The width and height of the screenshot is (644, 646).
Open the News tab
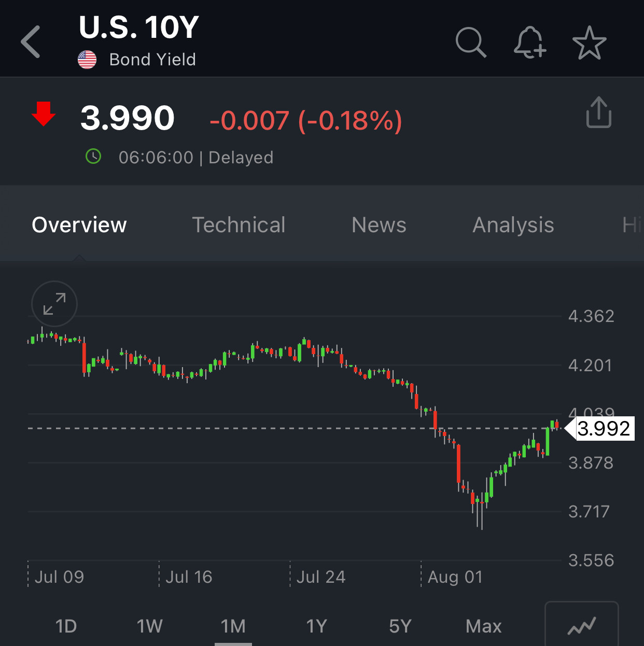tap(379, 225)
